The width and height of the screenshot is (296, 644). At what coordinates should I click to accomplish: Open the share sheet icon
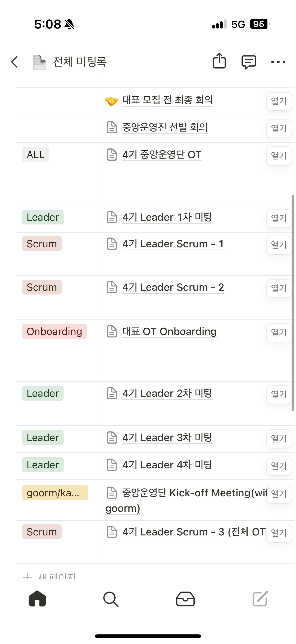219,61
